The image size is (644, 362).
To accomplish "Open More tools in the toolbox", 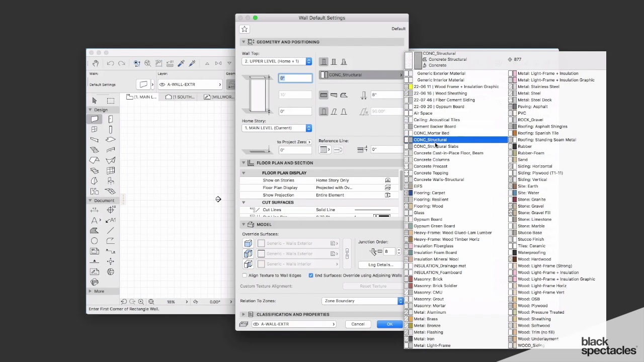I will click(x=99, y=292).
